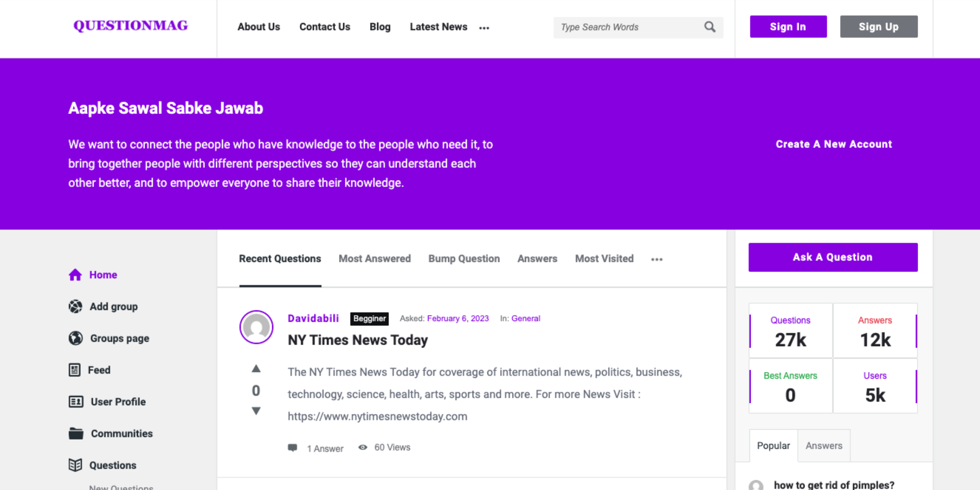Image resolution: width=980 pixels, height=490 pixels.
Task: Expand more question filter tabs
Action: coord(657,260)
